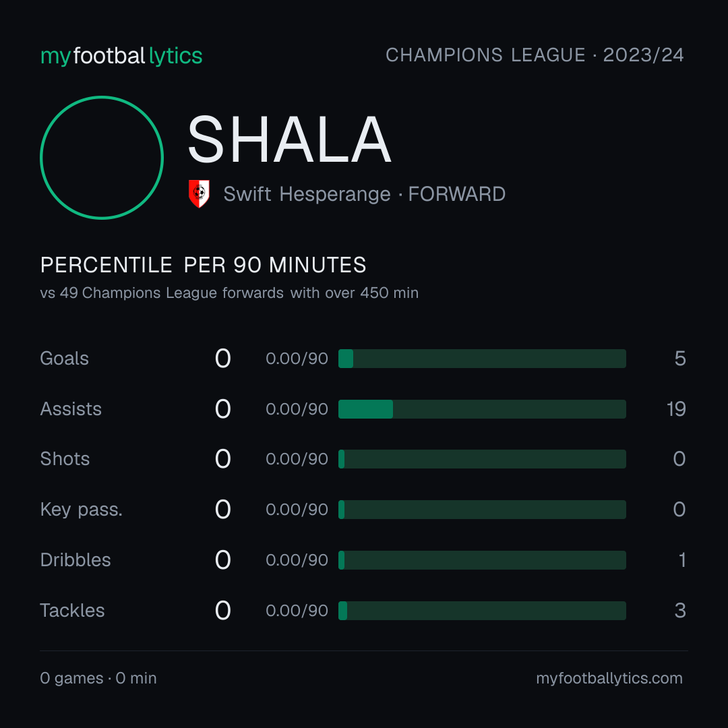This screenshot has width=728, height=728.
Task: Click the Dribbles 0.00/90 rate value
Action: tap(297, 560)
